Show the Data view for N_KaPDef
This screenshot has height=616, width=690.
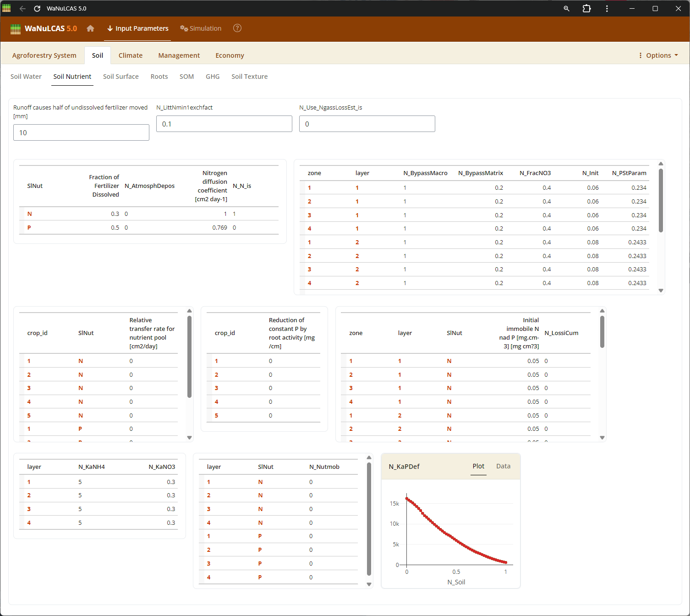tap(503, 466)
